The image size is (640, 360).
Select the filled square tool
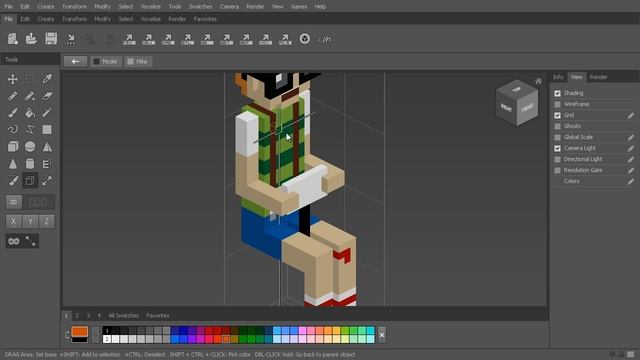click(x=47, y=129)
